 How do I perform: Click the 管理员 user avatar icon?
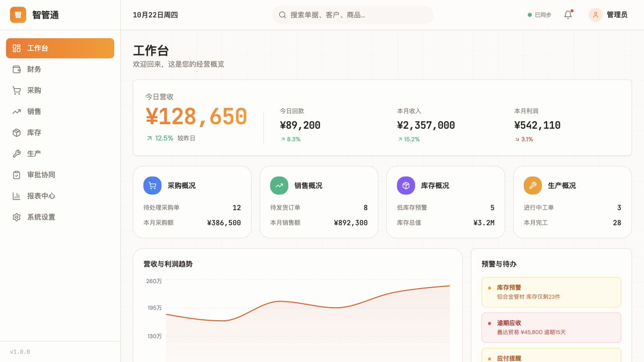pyautogui.click(x=596, y=15)
